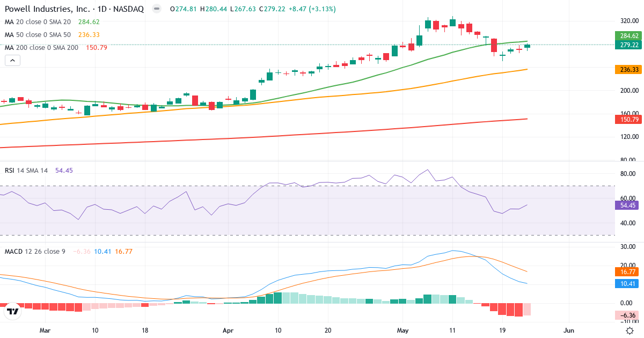This screenshot has height=338, width=644.
Task: Click the 30.00 MACD axis tick
Action: point(628,246)
